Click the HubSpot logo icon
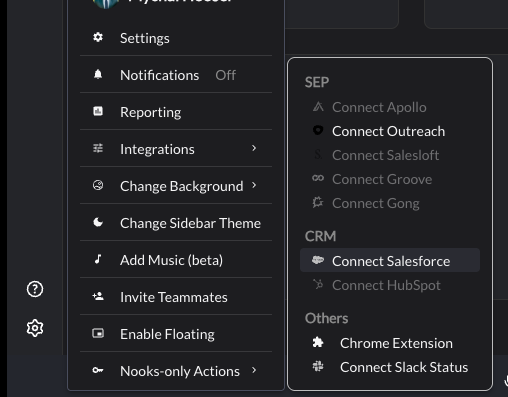508x397 pixels. tap(318, 284)
